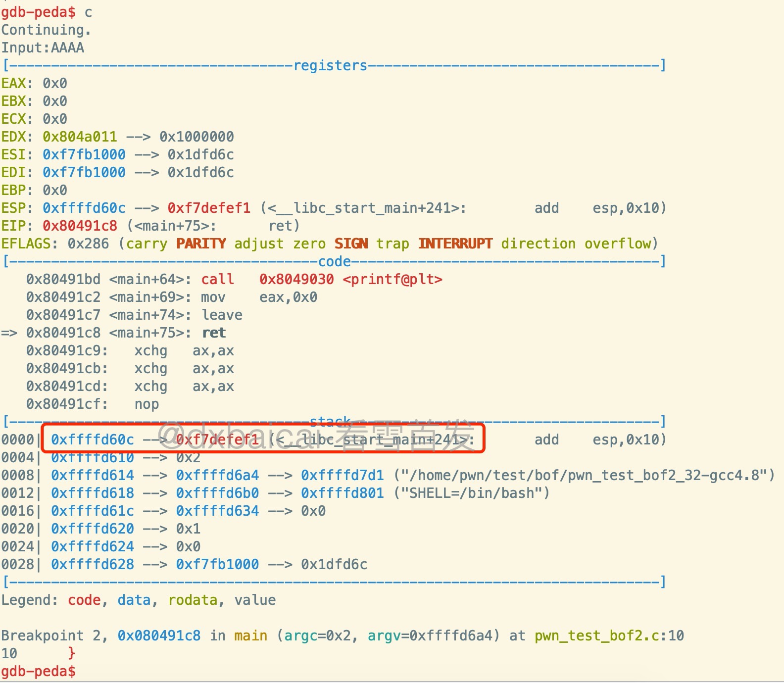
Task: Click the value "0x1000000" in the EDX row
Action: pos(196,137)
